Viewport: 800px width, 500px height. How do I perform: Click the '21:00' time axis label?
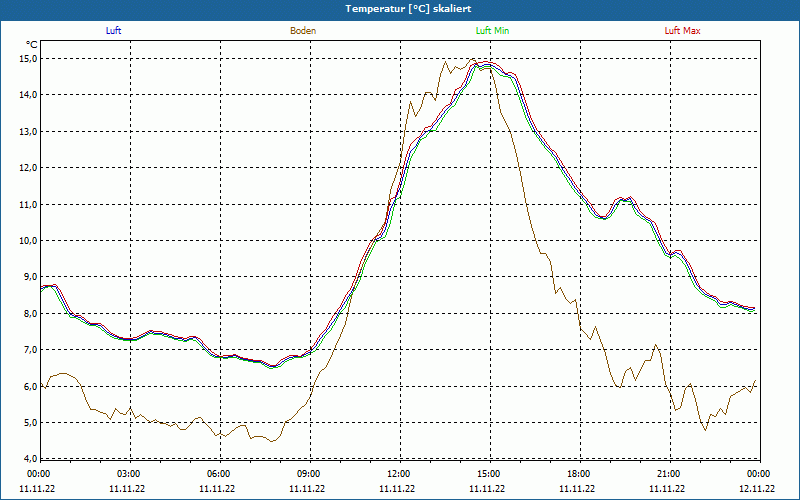[667, 474]
